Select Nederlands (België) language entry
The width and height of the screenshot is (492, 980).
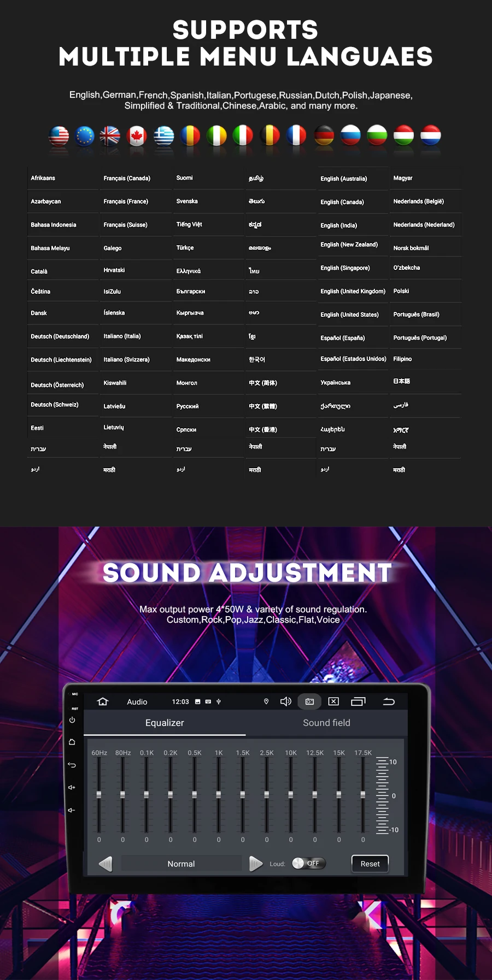(419, 202)
